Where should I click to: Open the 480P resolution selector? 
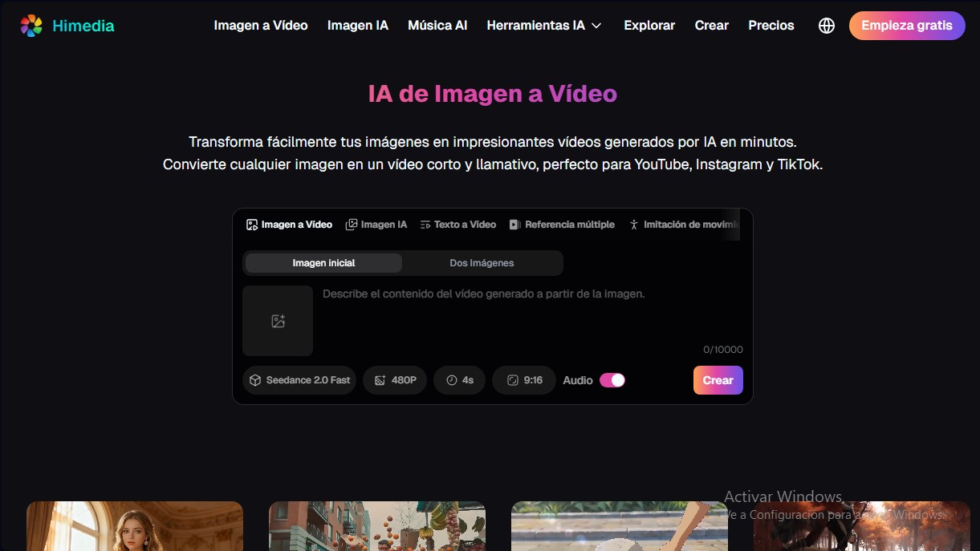(x=395, y=380)
